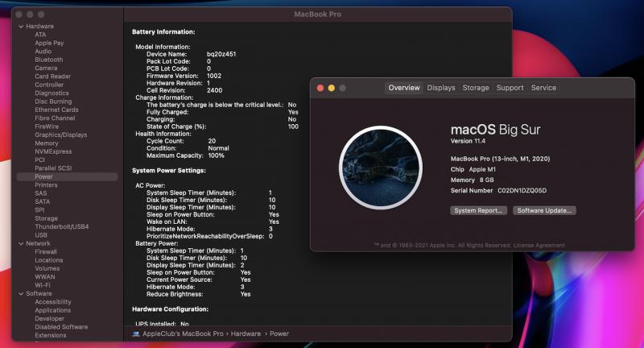Select Accessibility under Software

coord(53,302)
